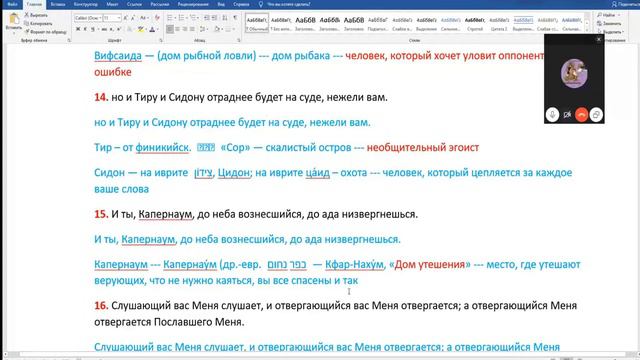640x360 pixels.
Task: Toggle show paragraph marks (¶)
Action: click(235, 18)
